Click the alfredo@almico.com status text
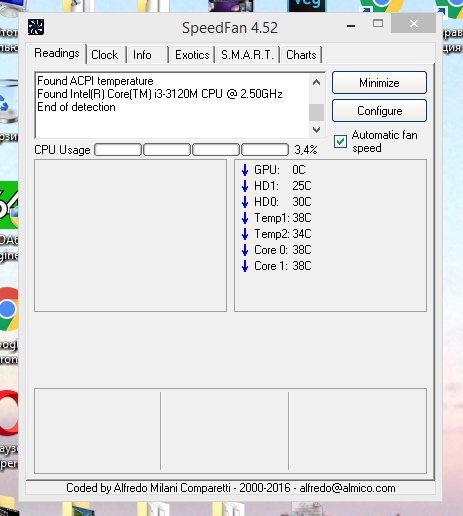 tap(347, 488)
